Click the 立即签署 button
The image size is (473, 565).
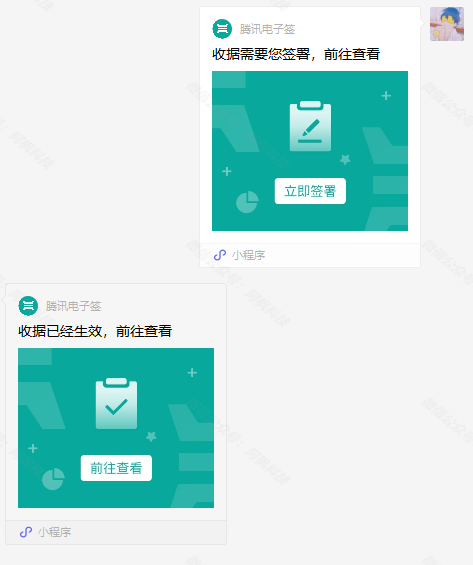(310, 191)
